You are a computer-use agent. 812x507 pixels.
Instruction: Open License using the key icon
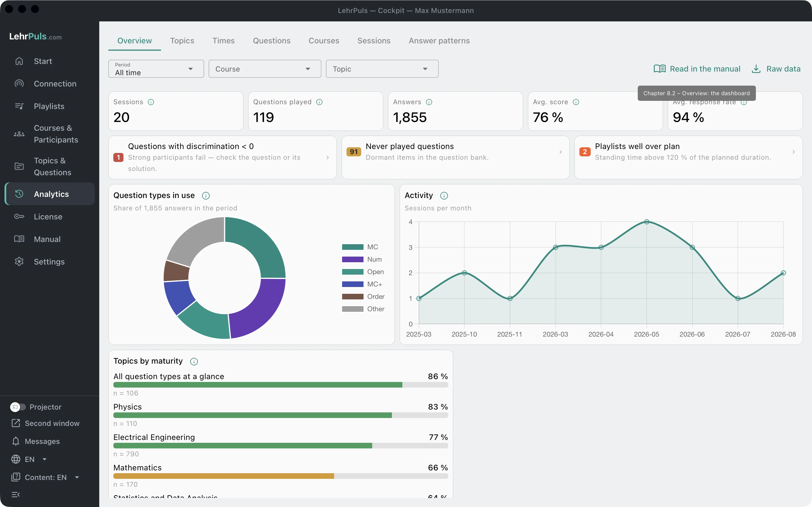(19, 216)
